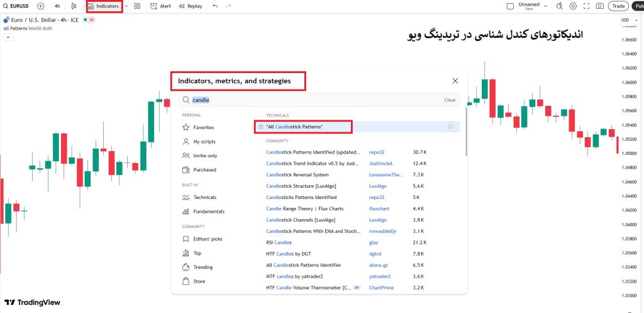Viewport: 644px width, 313px height.
Task: Click the script list scrollbar thumb
Action: point(466,132)
